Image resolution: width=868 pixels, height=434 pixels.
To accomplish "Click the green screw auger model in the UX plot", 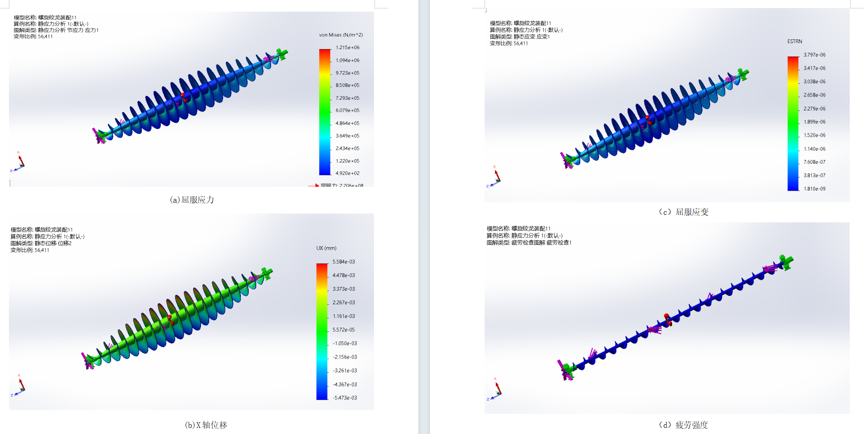I will [177, 318].
